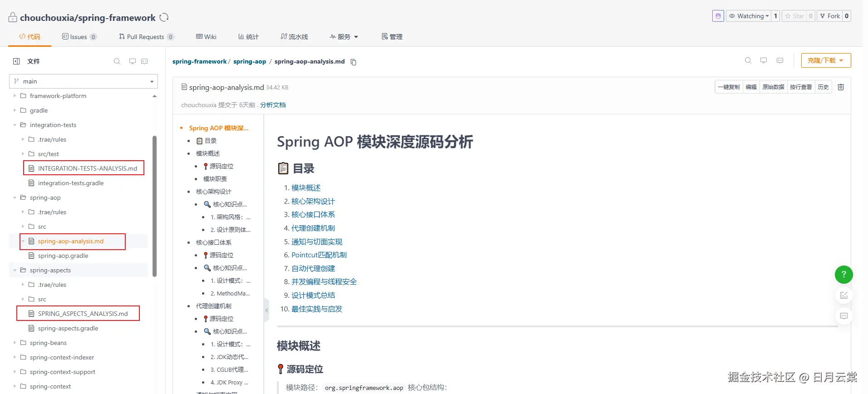Open file 历史
This screenshot has width=868, height=394.
[x=823, y=87]
